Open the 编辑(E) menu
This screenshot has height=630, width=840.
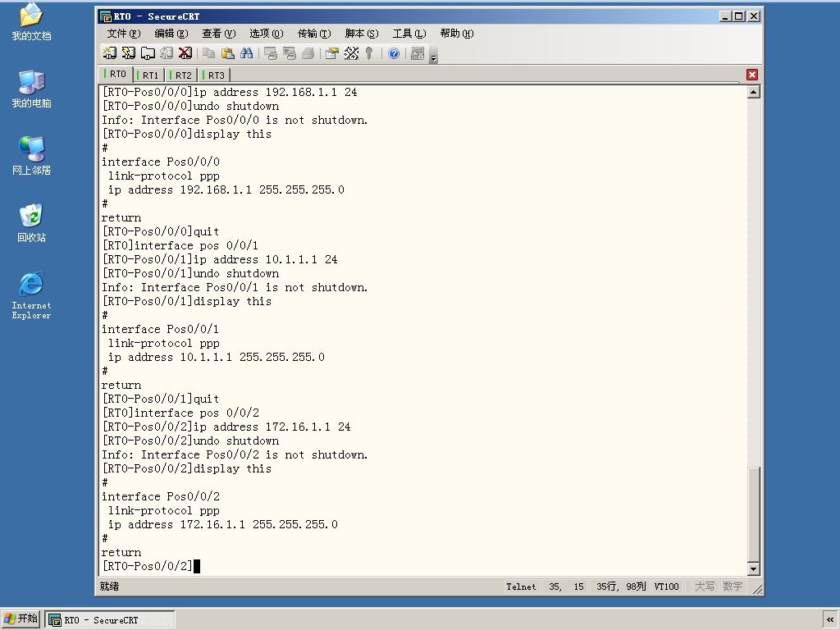click(171, 33)
